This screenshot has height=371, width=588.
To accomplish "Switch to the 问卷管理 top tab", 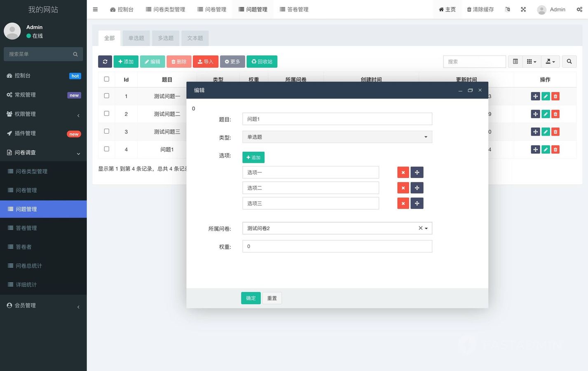I will click(x=212, y=9).
